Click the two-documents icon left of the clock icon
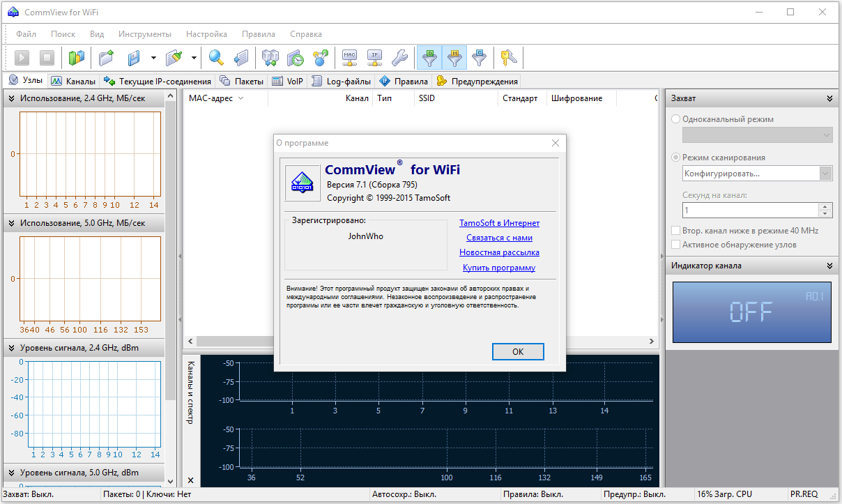842x504 pixels. click(270, 58)
